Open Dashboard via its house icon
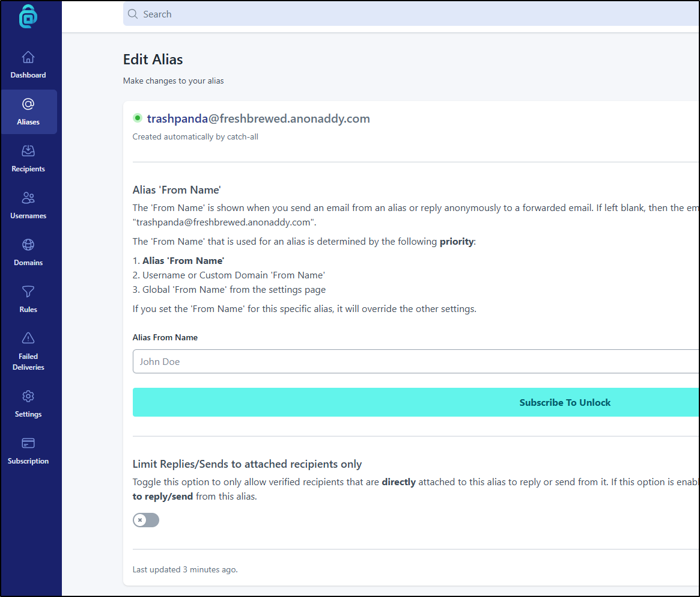 pyautogui.click(x=28, y=57)
